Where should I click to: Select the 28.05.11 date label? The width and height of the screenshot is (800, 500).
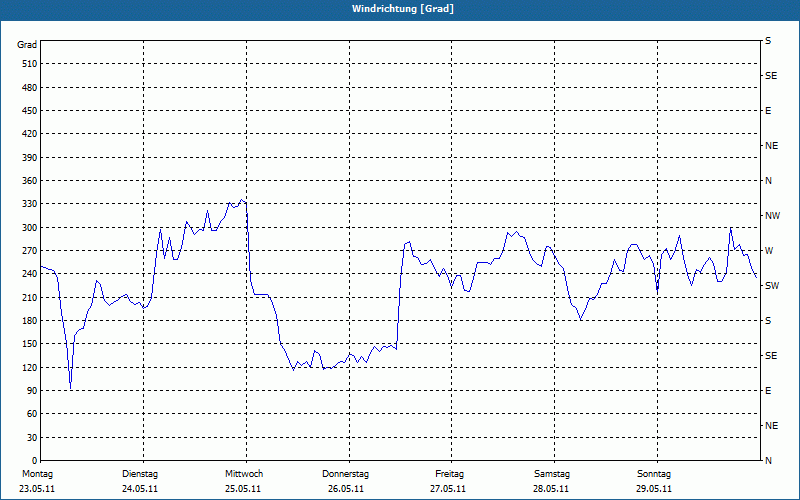pos(551,489)
